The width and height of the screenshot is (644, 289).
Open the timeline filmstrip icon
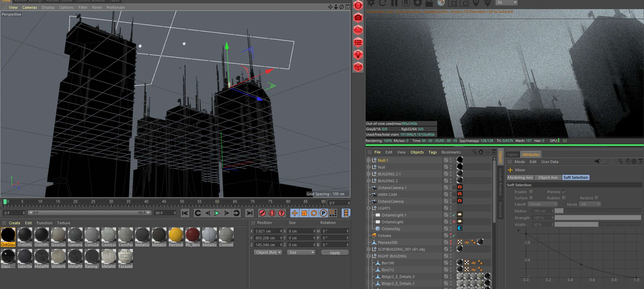click(x=346, y=213)
